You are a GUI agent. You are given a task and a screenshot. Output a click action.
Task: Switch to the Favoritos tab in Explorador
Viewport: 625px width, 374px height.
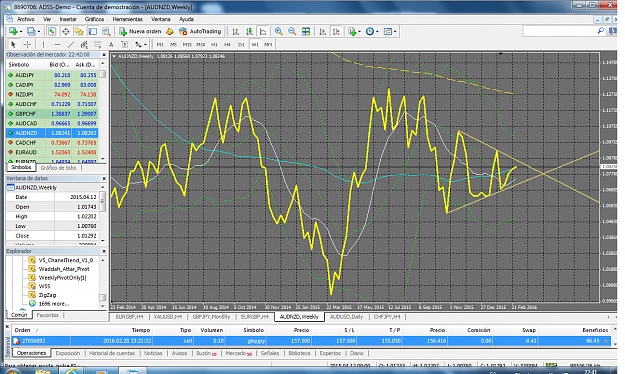click(x=47, y=315)
